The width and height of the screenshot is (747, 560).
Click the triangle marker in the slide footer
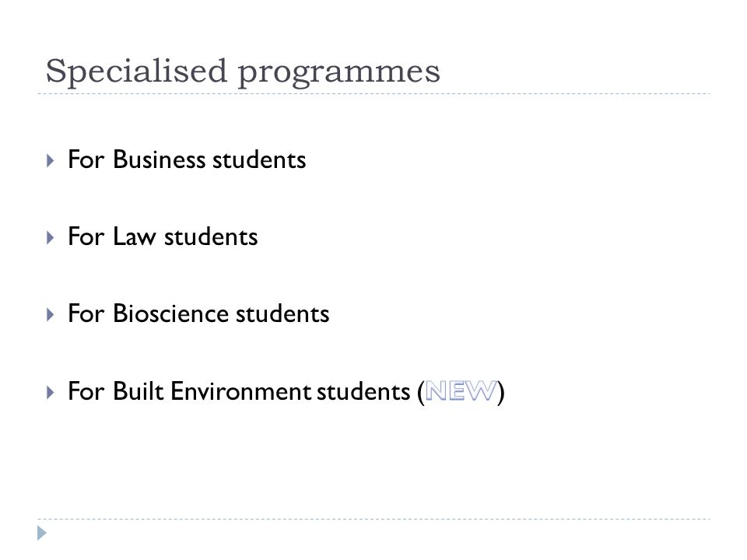pos(42,533)
